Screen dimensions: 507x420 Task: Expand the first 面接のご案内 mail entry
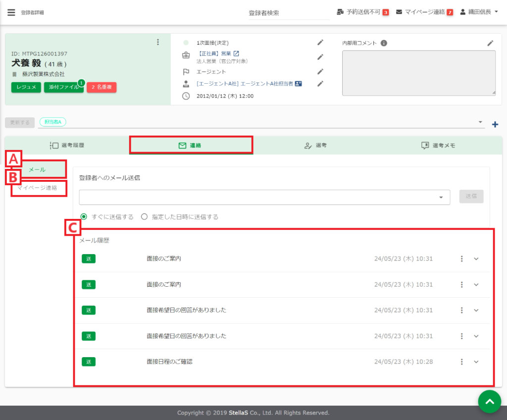pos(476,259)
